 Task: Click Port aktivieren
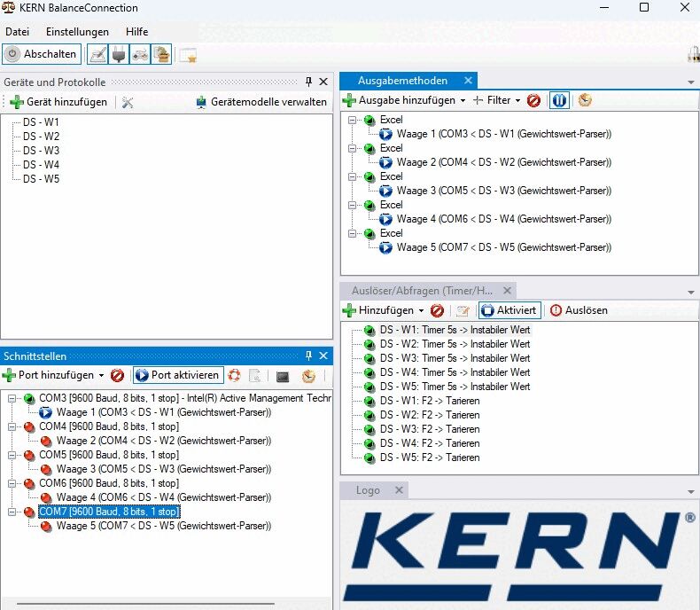(x=178, y=375)
